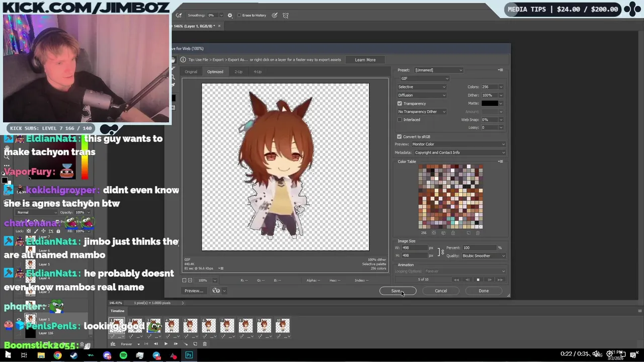Switch to the 4-Up tab
This screenshot has height=362, width=644.
tap(258, 71)
